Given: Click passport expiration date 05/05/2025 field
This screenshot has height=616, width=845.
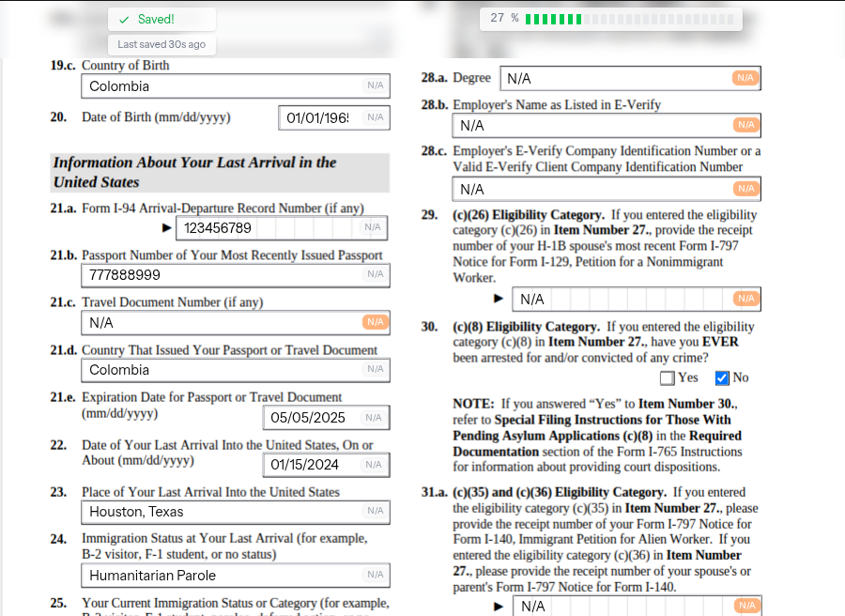Looking at the screenshot, I should pyautogui.click(x=310, y=418).
